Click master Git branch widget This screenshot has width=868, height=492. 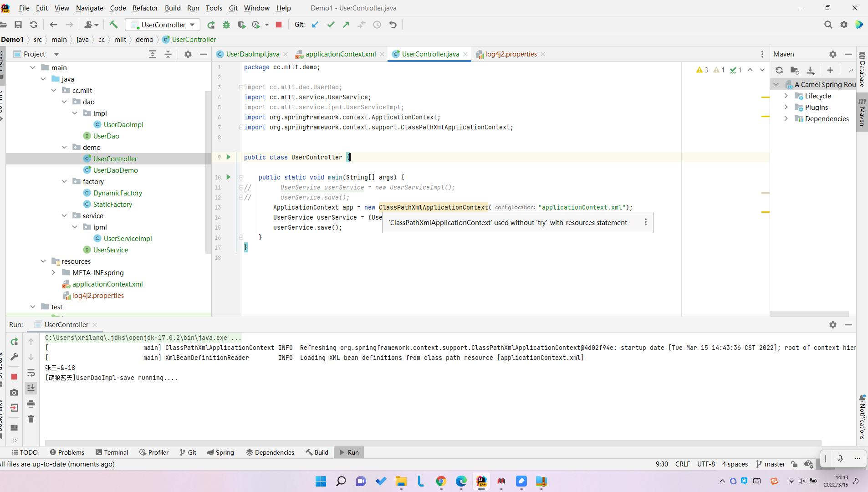[771, 464]
